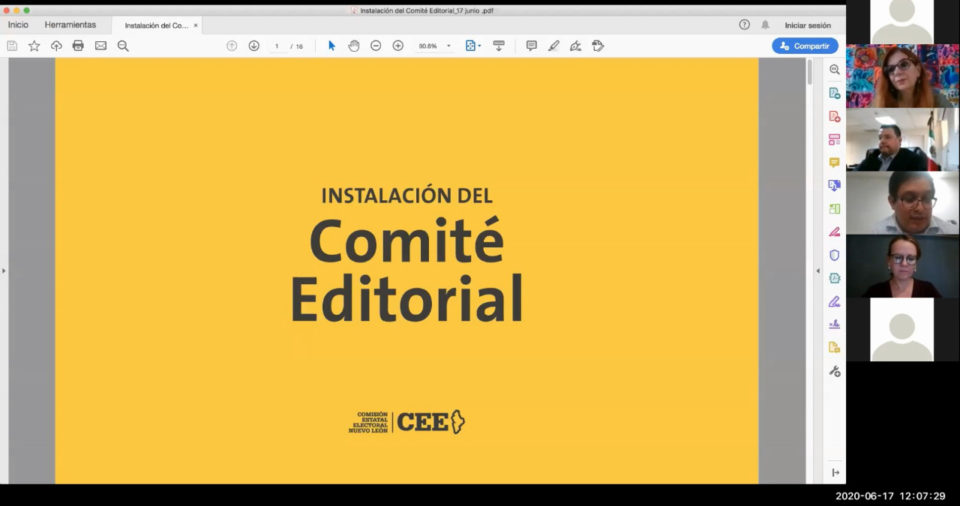960x506 pixels.
Task: Open the Herramientas tab
Action: (70, 25)
